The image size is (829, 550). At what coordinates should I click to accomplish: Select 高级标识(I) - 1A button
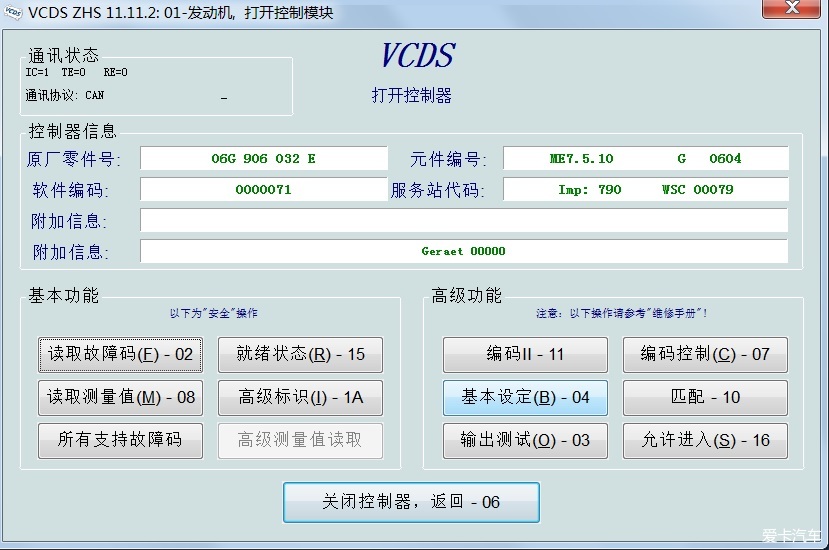(x=300, y=398)
